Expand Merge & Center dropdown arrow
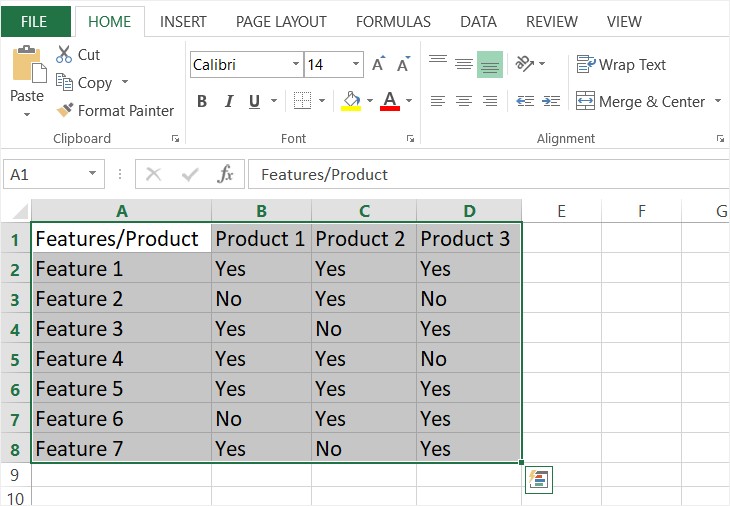Image resolution: width=730 pixels, height=506 pixels. 718,101
